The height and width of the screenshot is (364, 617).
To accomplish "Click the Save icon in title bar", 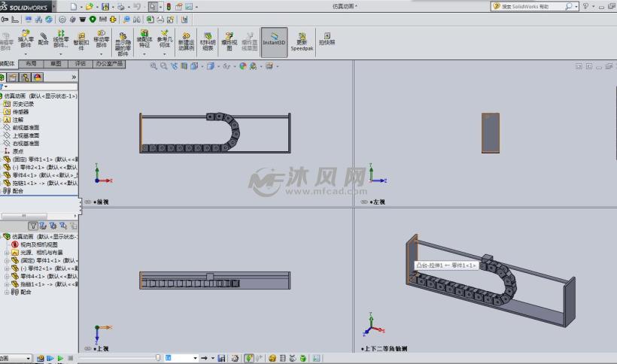I will point(105,7).
